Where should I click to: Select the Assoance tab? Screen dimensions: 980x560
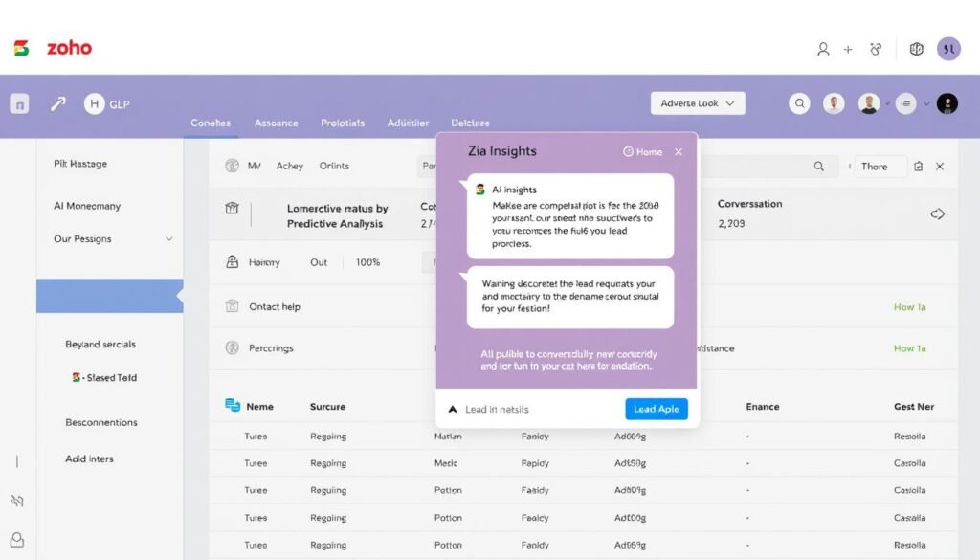[x=276, y=123]
